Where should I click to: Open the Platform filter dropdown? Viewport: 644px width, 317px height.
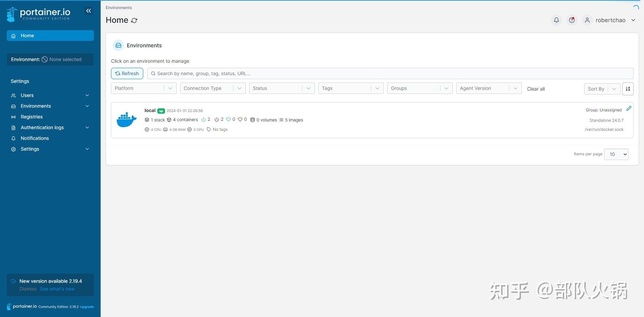click(x=144, y=88)
